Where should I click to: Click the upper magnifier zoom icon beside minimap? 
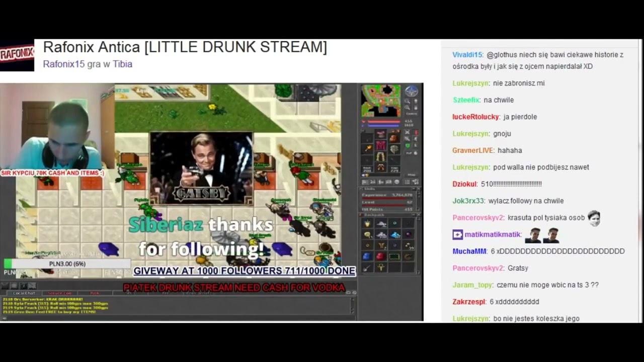(407, 102)
